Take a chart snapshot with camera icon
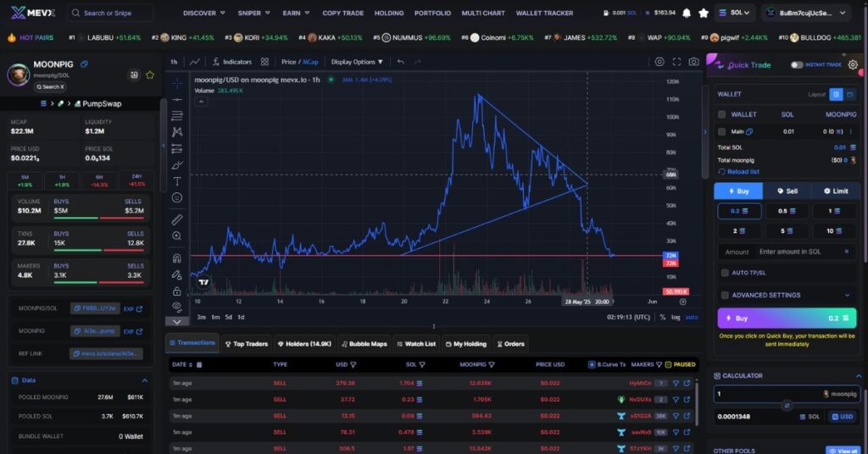 pyautogui.click(x=693, y=62)
